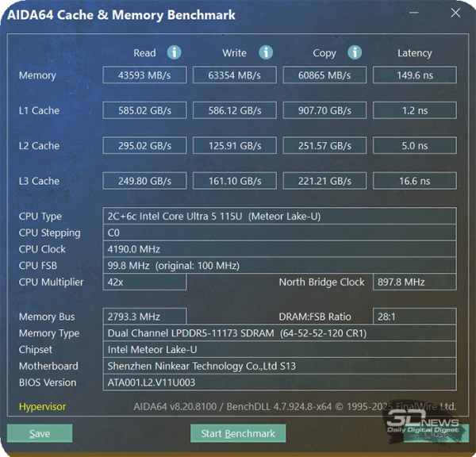Screen dimensions: 476x457
Task: Click the Motherboard field with Shenzhen Ninkear
Action: [x=279, y=366]
